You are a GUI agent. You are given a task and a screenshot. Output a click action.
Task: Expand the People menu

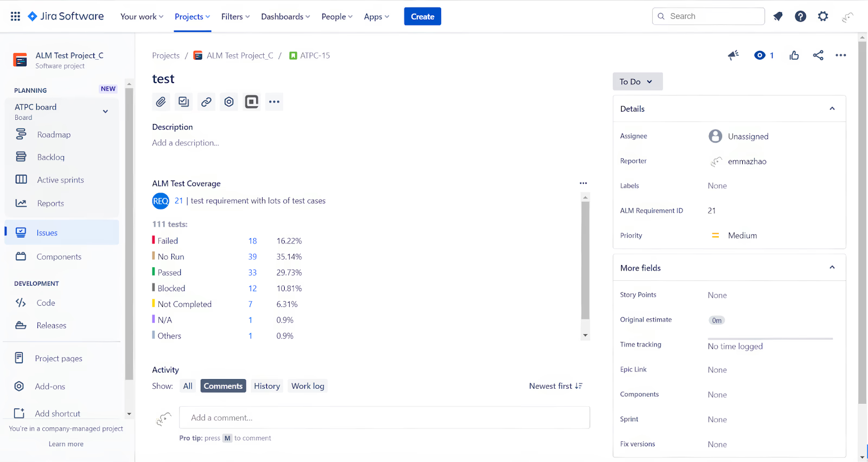click(x=337, y=17)
